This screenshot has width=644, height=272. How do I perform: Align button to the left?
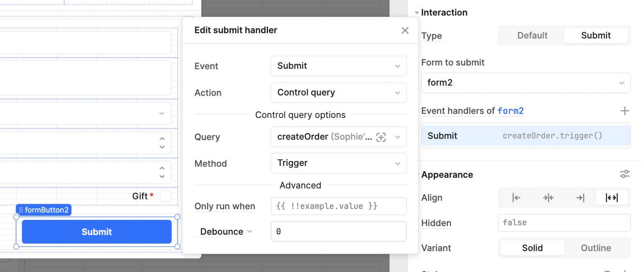point(516,198)
